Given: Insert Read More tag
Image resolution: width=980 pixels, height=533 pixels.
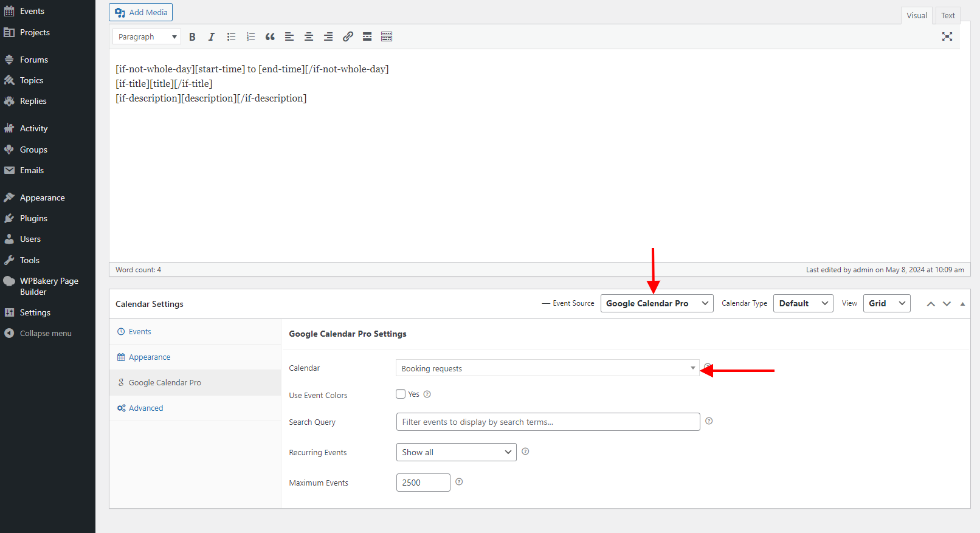Looking at the screenshot, I should 367,37.
